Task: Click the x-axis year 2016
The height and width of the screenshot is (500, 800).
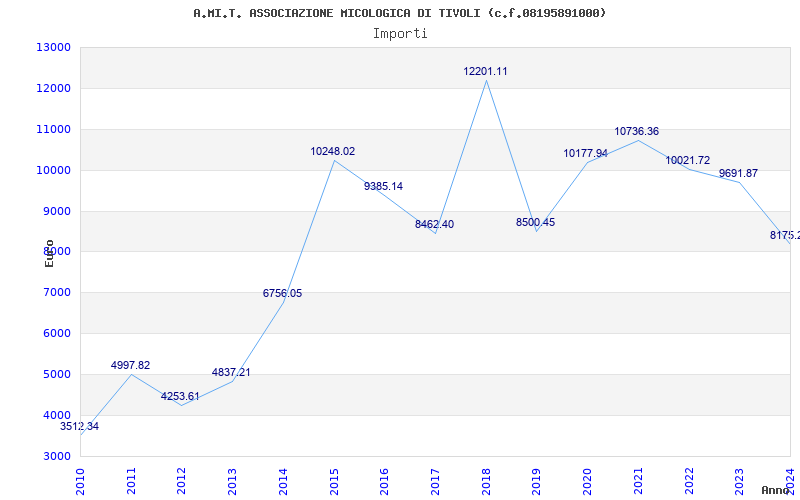Action: [x=384, y=481]
